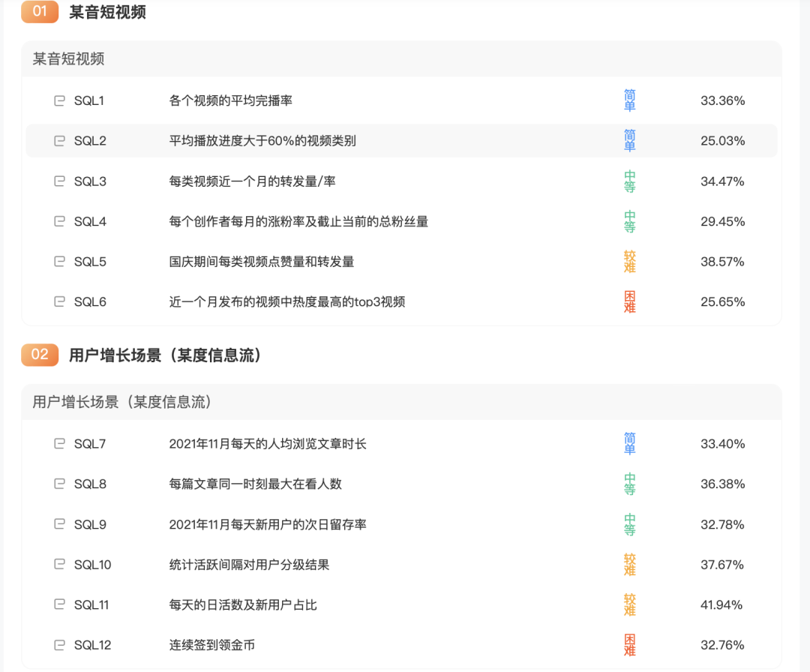Click the icon beside SQL8
The height and width of the screenshot is (672, 810).
59,484
